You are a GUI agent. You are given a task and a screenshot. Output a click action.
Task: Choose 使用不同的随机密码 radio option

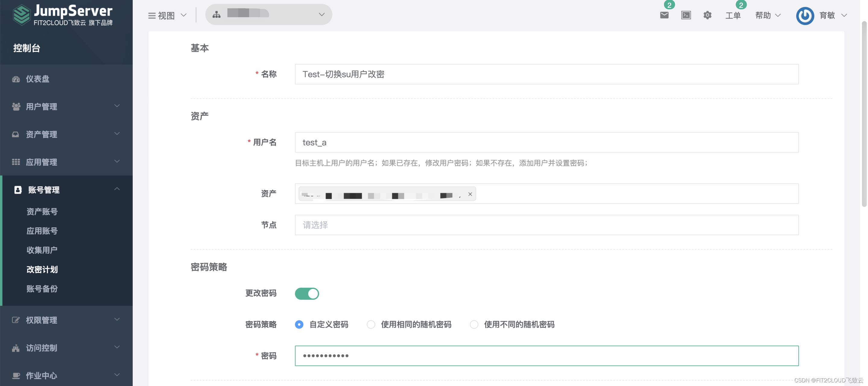[x=474, y=324]
